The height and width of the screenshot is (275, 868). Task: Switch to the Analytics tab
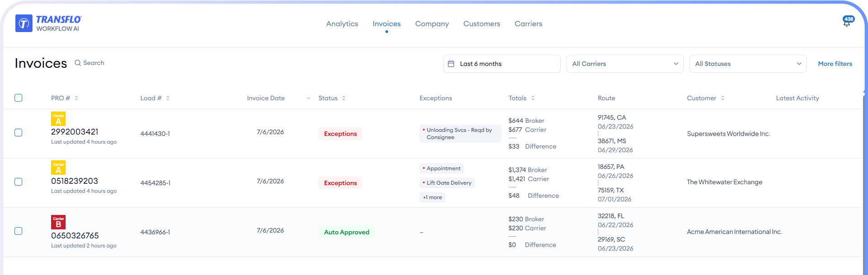(x=342, y=24)
